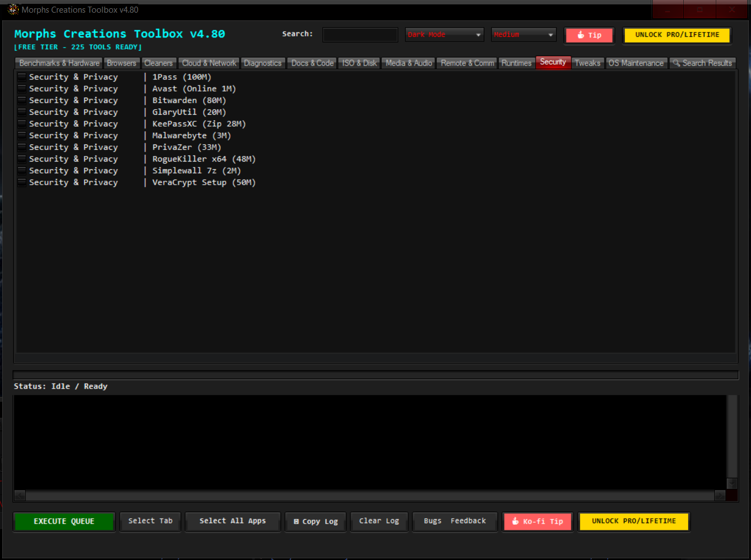Enable the Avast (Online 1M) checkbox
The width and height of the screenshot is (751, 560).
point(22,89)
